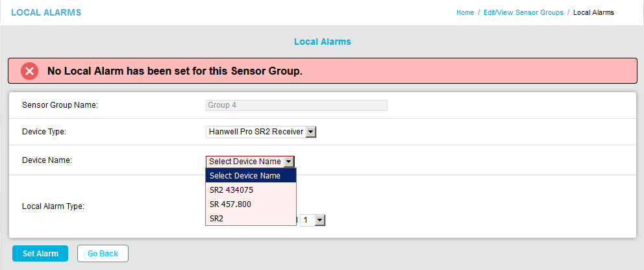Click the LOCAL ALARMS page title
This screenshot has height=270, width=644.
(46, 13)
